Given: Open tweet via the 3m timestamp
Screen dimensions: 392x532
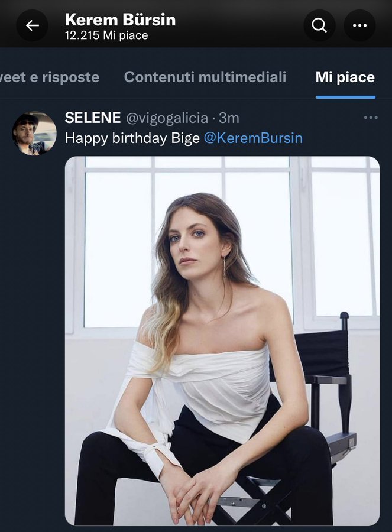Looking at the screenshot, I should (x=229, y=118).
